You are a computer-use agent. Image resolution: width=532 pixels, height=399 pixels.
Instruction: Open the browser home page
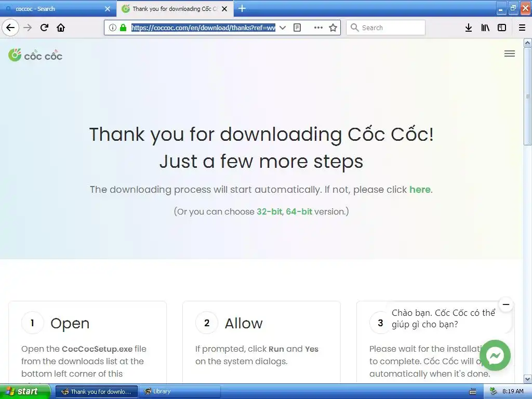(61, 28)
